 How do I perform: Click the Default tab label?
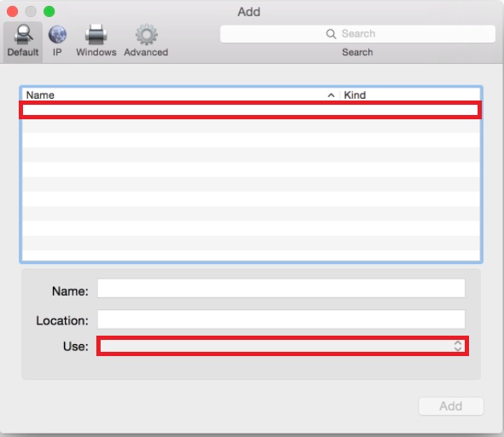pyautogui.click(x=23, y=52)
